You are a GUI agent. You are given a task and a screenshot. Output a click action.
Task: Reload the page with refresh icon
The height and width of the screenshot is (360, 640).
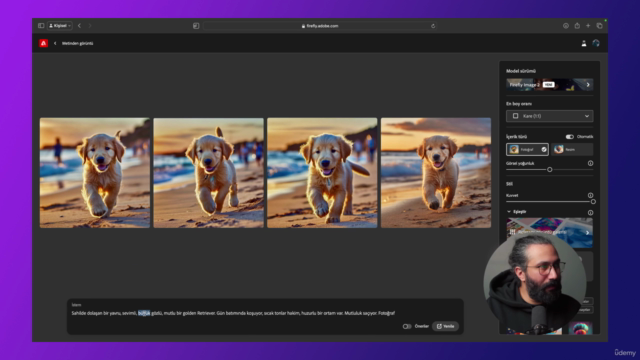[x=433, y=26]
